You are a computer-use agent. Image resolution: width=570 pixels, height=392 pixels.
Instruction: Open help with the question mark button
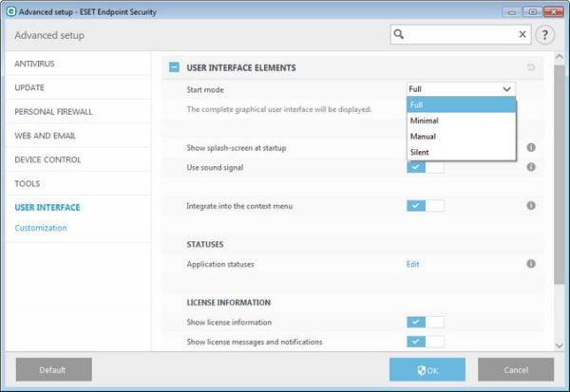coord(544,35)
